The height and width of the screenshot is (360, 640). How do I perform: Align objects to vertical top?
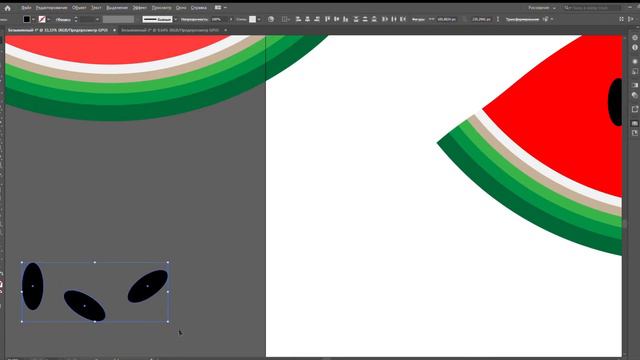(x=327, y=19)
